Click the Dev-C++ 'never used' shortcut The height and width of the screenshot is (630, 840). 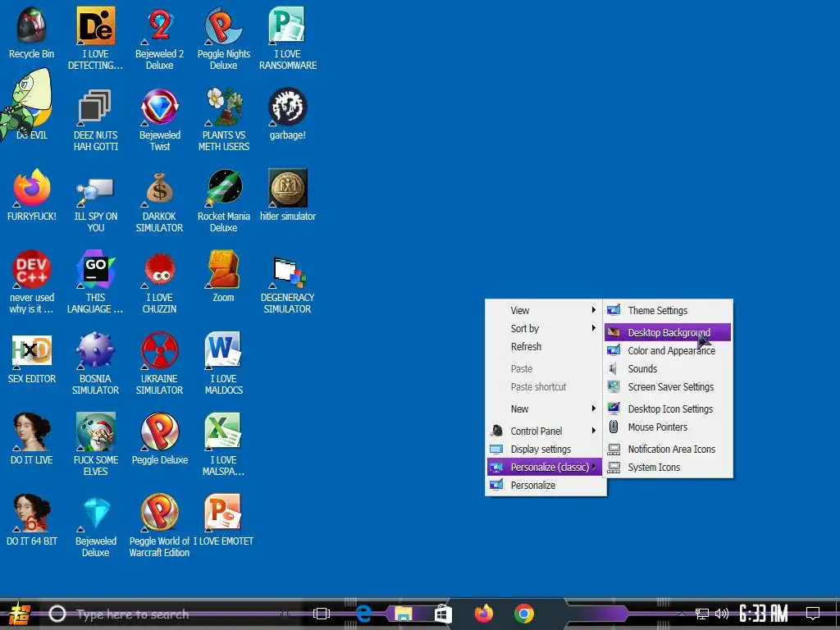(x=32, y=269)
